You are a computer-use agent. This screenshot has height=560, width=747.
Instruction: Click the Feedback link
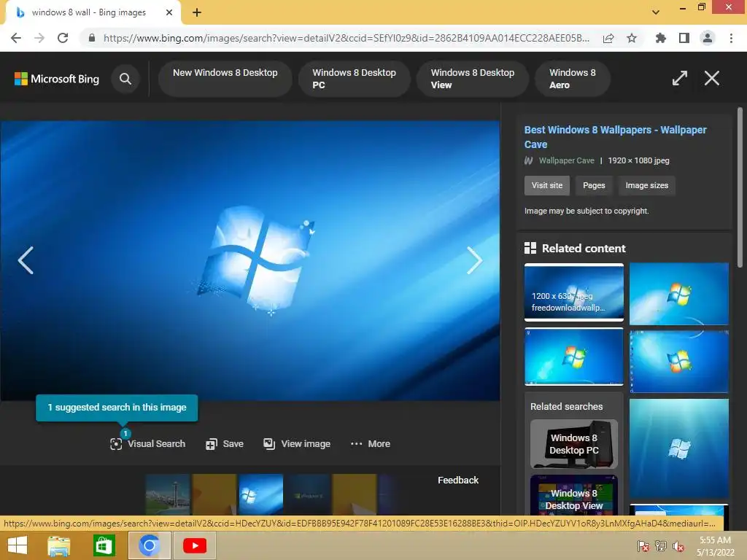pos(458,480)
